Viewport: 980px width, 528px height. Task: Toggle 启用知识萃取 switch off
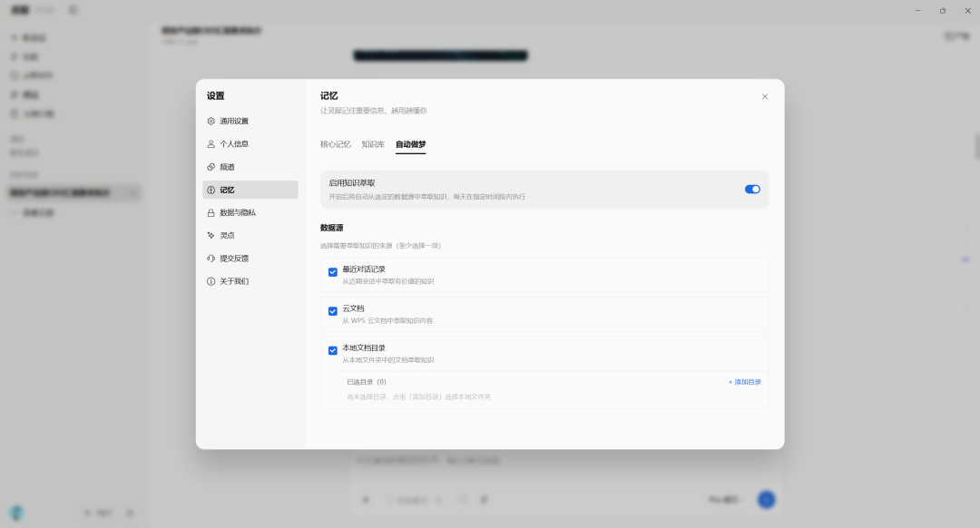(752, 190)
